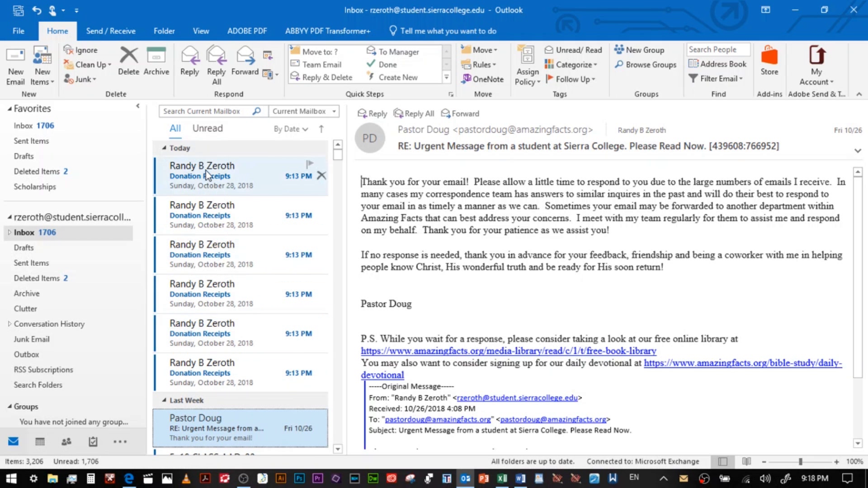The width and height of the screenshot is (868, 488).
Task: Collapse the Last Week group
Action: pos(164,400)
